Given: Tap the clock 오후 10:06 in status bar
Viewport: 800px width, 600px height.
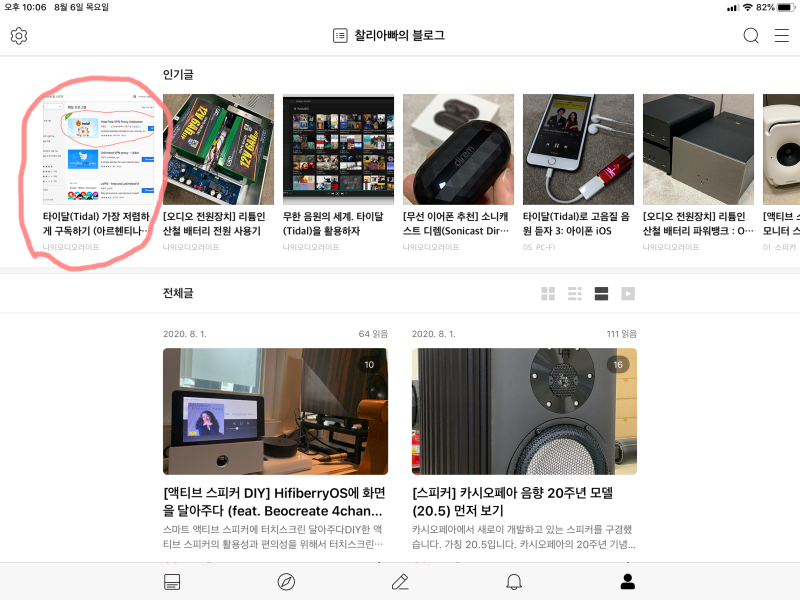Looking at the screenshot, I should coord(25,8).
